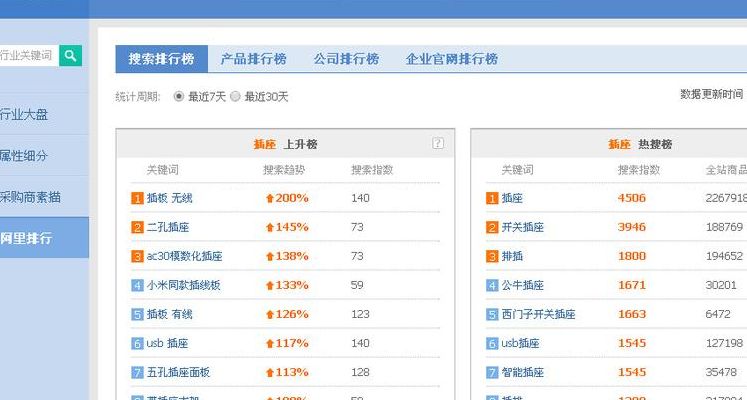747x400 pixels.
Task: Select the 最近7天 radio button
Action: (179, 97)
